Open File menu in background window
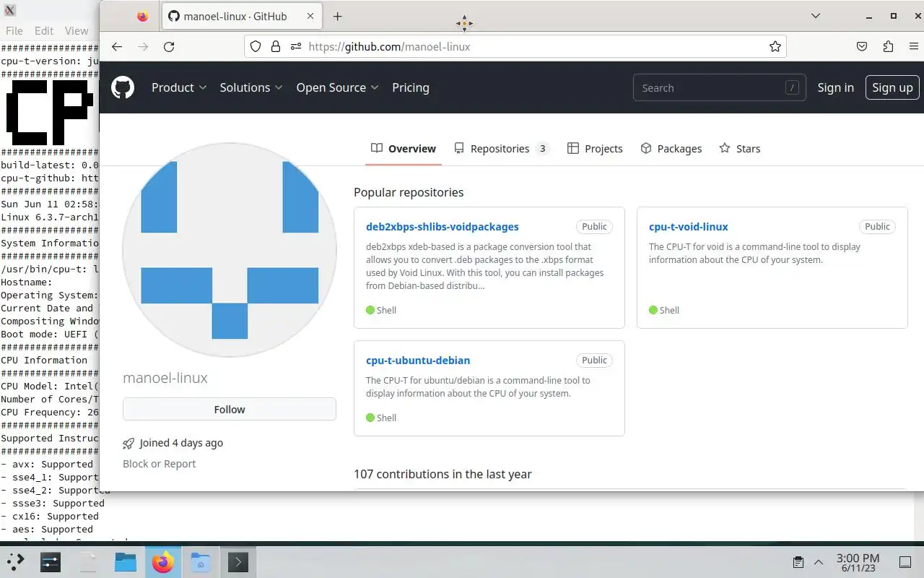Viewport: 924px width, 578px height. (14, 30)
